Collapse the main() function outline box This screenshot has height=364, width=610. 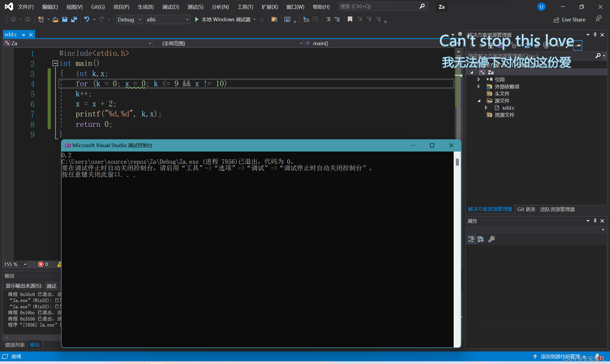click(x=55, y=63)
